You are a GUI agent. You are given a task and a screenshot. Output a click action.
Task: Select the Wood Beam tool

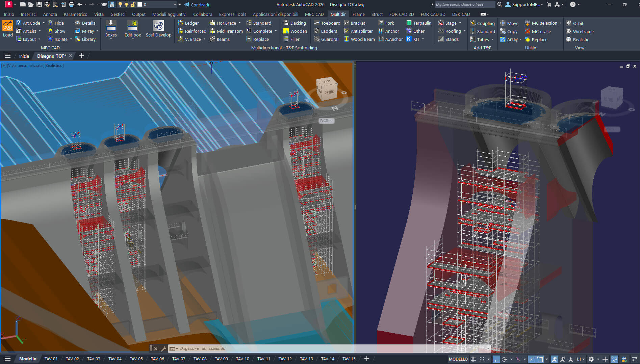coord(359,39)
